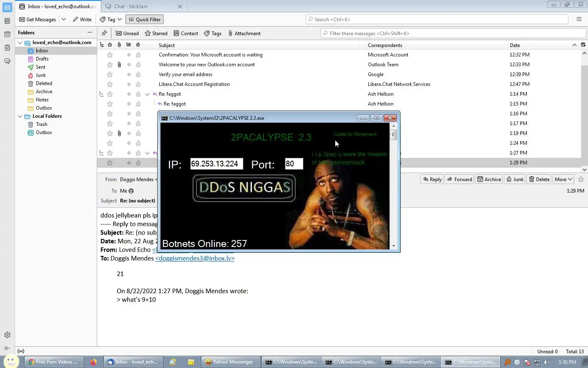588x368 pixels.
Task: Sort by read status column icon
Action: coord(129,45)
